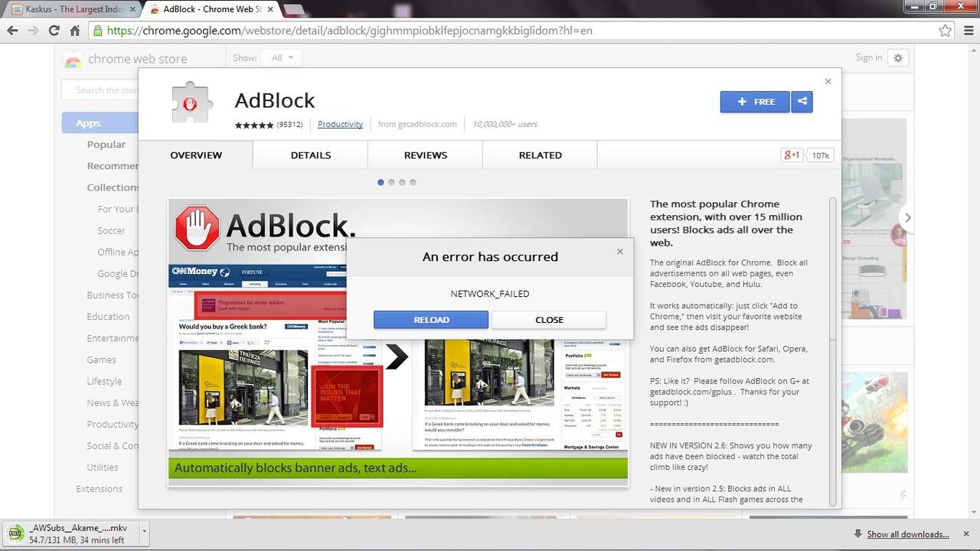Close the AdBlock detail panel with X
Viewport: 980px width, 551px height.
(828, 81)
